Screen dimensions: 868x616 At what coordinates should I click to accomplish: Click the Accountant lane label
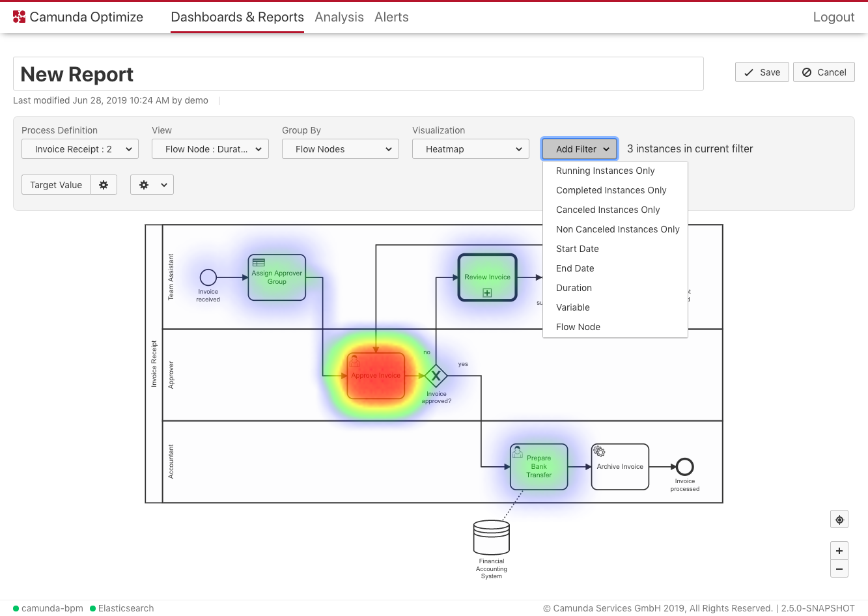171,462
